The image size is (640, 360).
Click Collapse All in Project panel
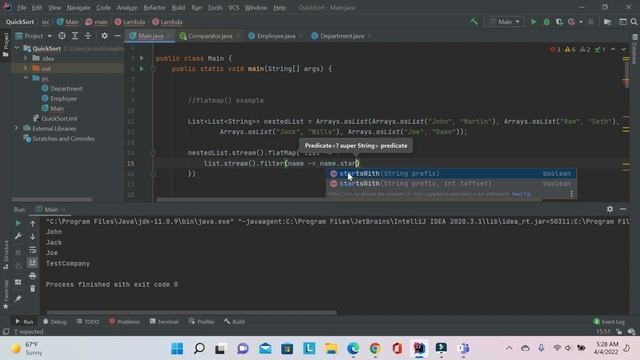click(88, 36)
